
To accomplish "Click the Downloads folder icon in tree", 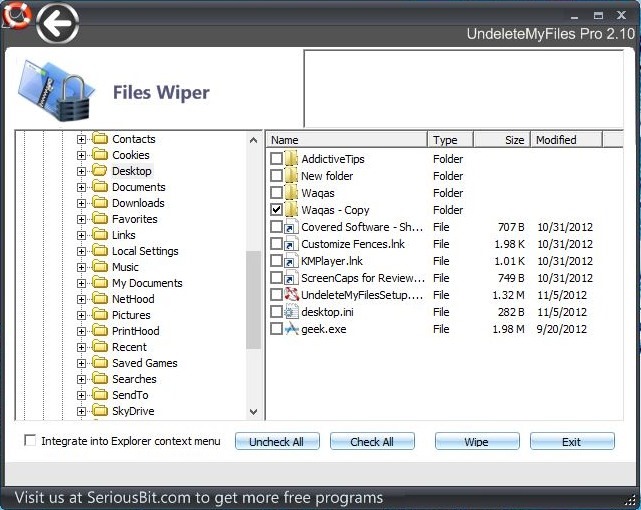I will [100, 203].
